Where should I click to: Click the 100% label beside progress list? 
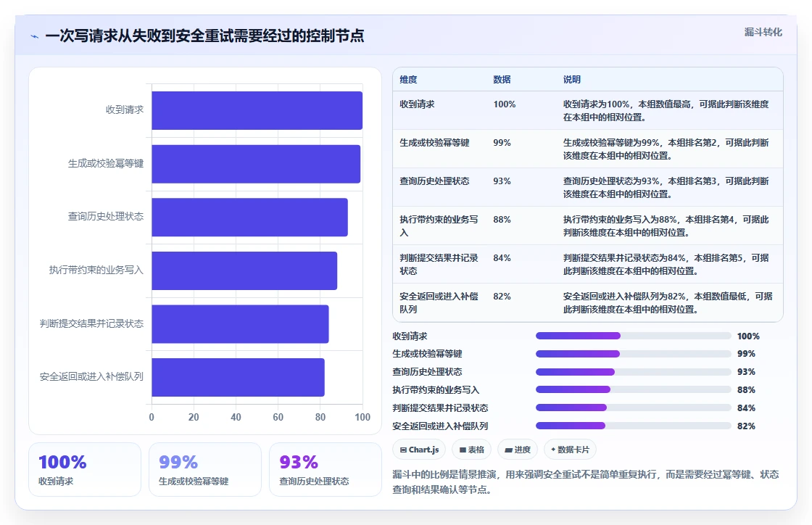point(748,336)
